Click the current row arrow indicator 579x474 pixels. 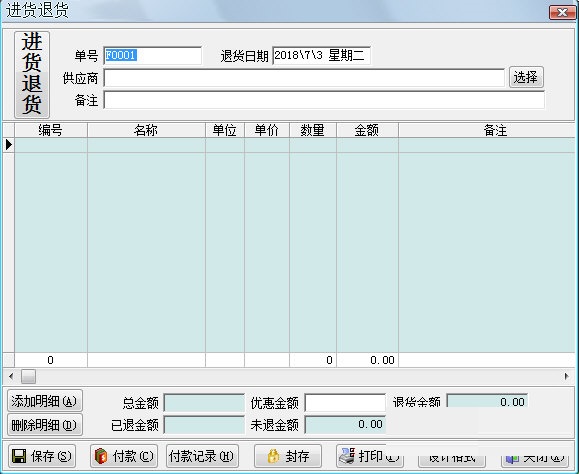(8, 145)
